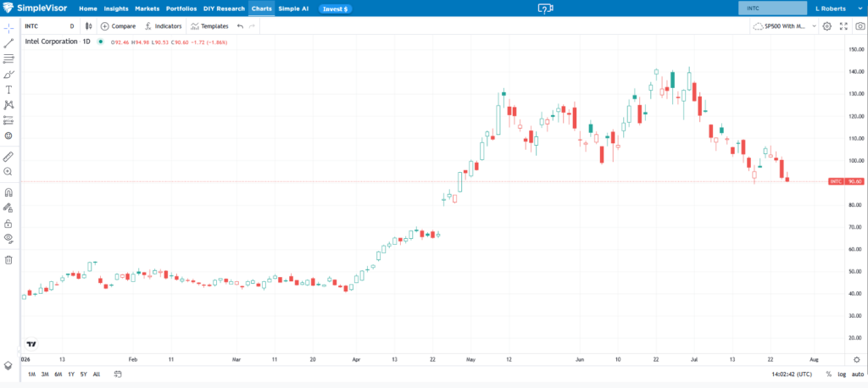This screenshot has height=388, width=868.
Task: Open the Templates menu
Action: [209, 26]
